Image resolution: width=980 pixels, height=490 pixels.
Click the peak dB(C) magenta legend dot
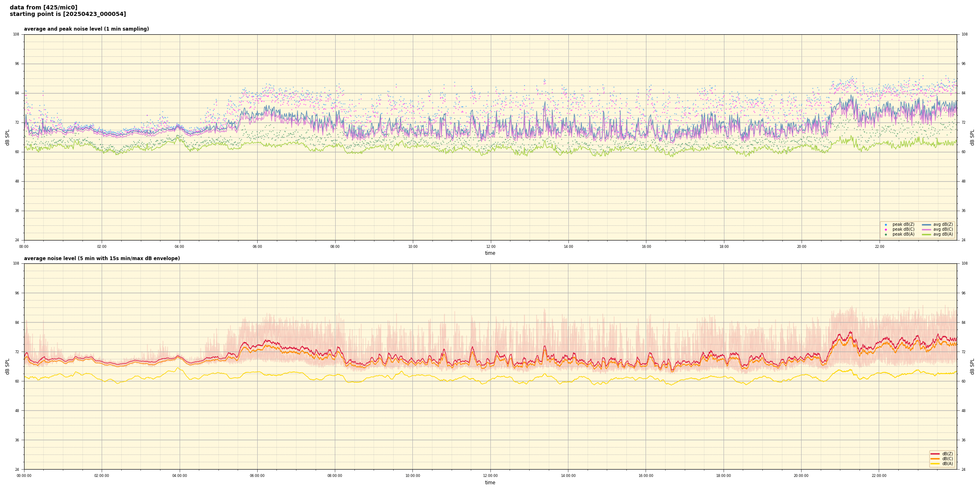point(886,229)
